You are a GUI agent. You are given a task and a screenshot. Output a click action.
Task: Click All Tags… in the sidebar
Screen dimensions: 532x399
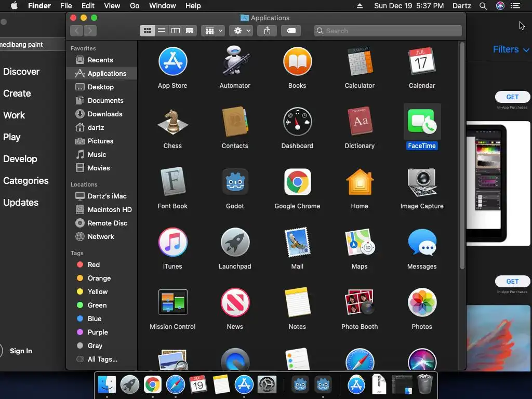pyautogui.click(x=102, y=360)
